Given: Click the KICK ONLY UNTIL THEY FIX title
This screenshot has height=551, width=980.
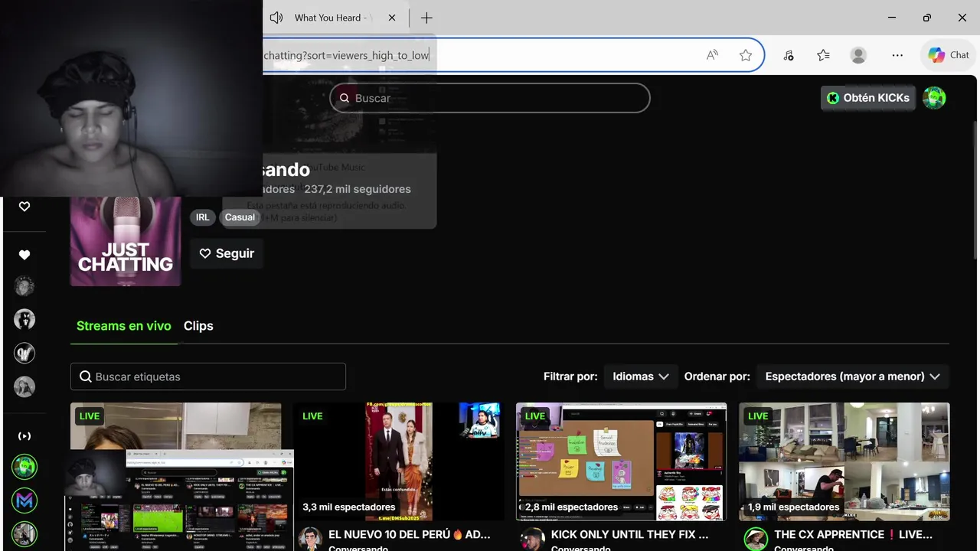Looking at the screenshot, I should point(630,535).
